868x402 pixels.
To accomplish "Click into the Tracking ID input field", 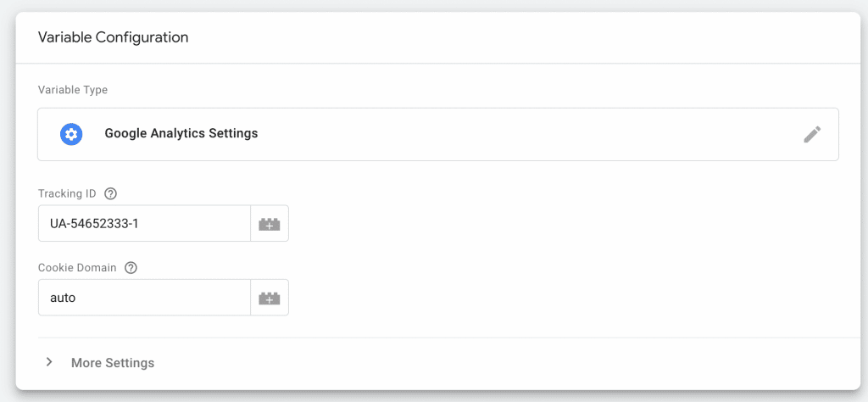I will pyautogui.click(x=144, y=224).
